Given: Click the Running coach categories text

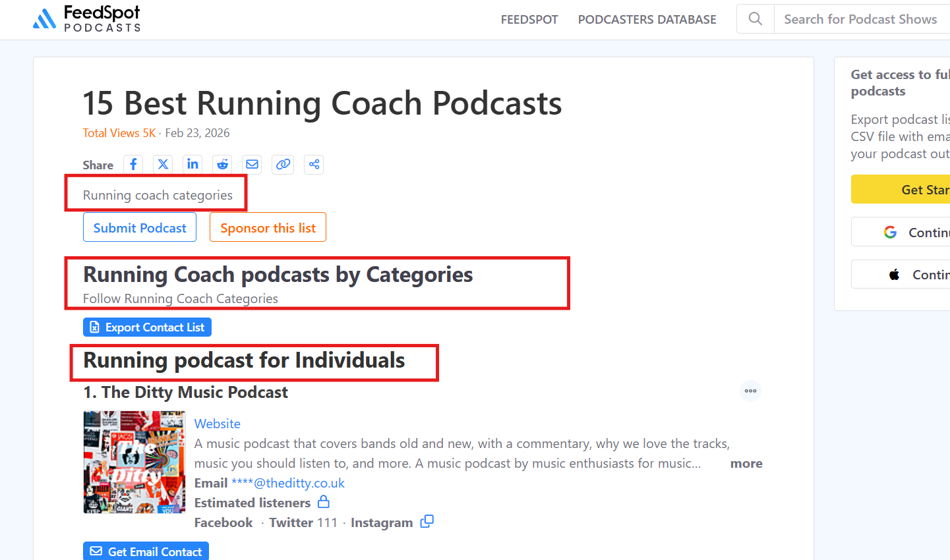Looking at the screenshot, I should [158, 195].
